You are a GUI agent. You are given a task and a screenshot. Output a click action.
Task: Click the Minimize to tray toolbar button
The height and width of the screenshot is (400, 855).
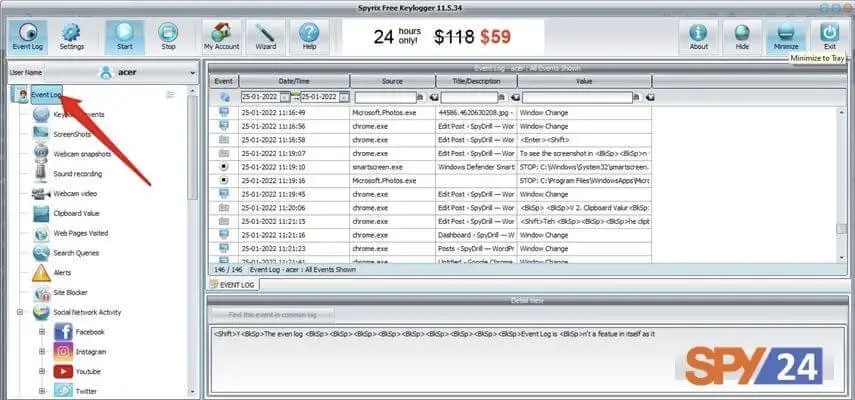(786, 37)
